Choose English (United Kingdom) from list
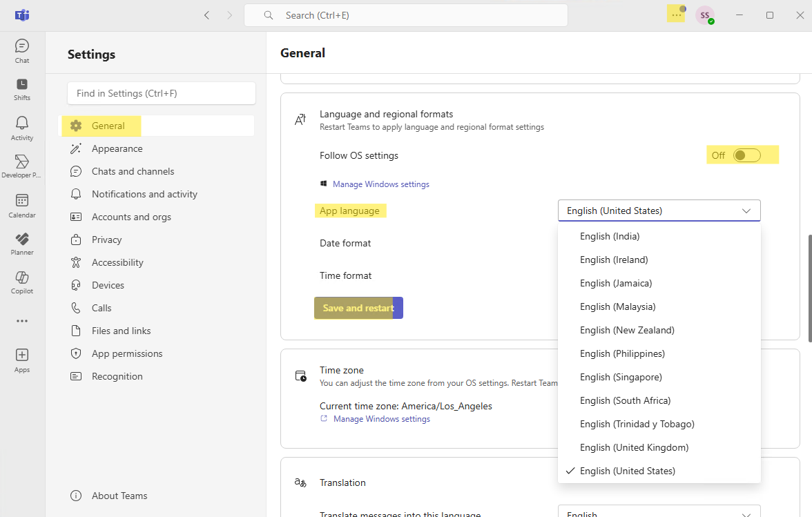Screen dimensions: 812x517 click(634, 447)
